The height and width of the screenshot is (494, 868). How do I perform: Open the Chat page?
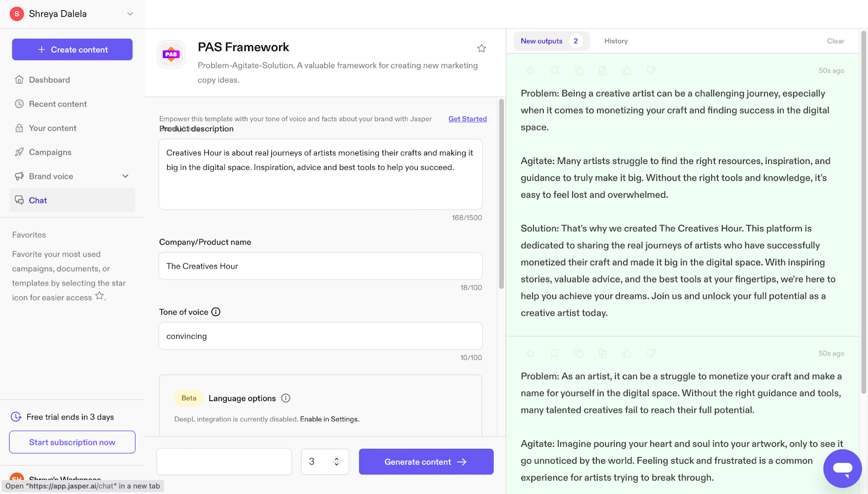(72, 200)
